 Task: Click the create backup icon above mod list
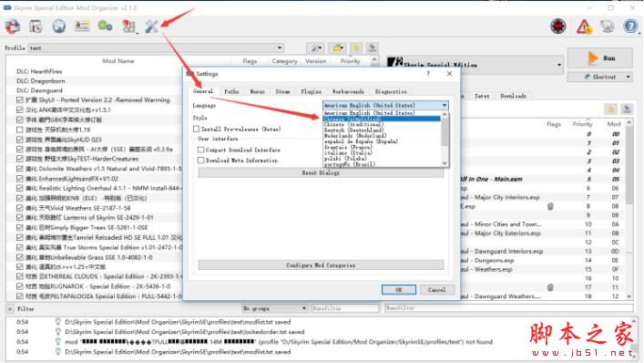click(x=373, y=48)
